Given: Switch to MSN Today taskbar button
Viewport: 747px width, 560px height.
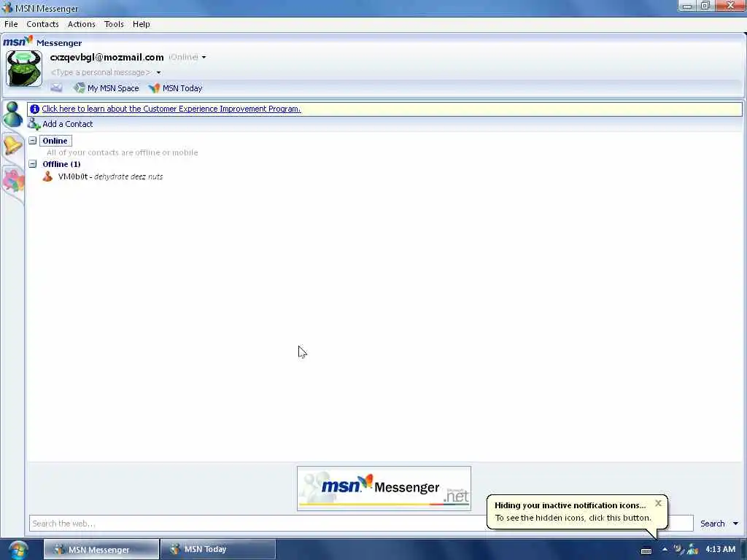Looking at the screenshot, I should tap(217, 549).
